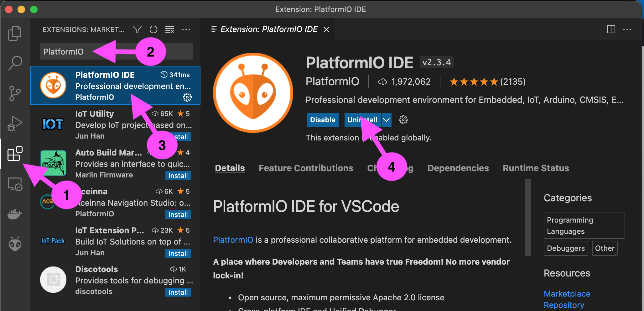
Task: Install the Auto Build Marlin extension
Action: 178,176
